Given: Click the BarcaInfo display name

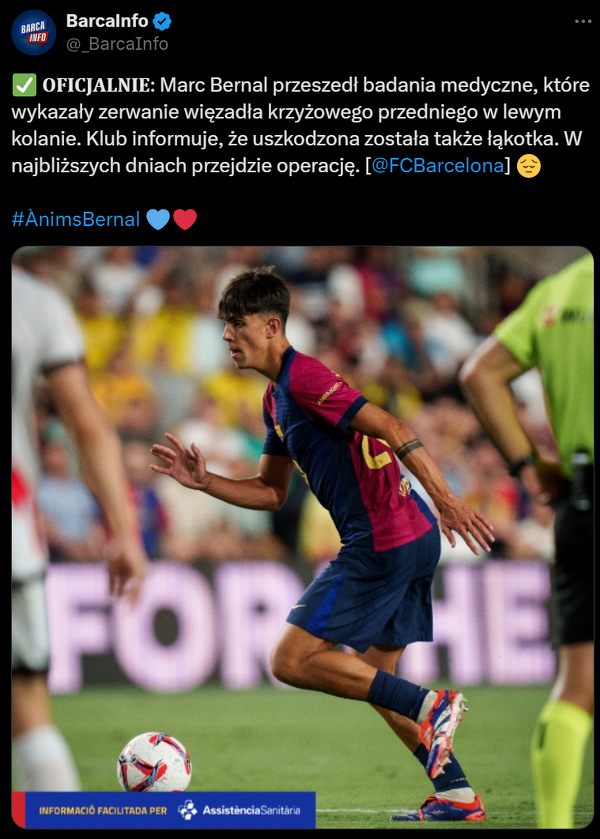Looking at the screenshot, I should point(107,21).
